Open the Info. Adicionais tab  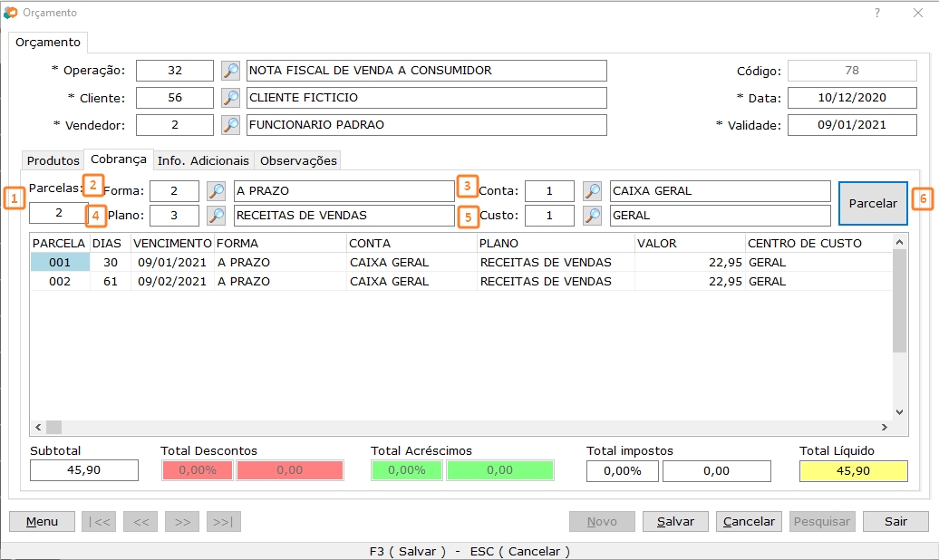(203, 160)
